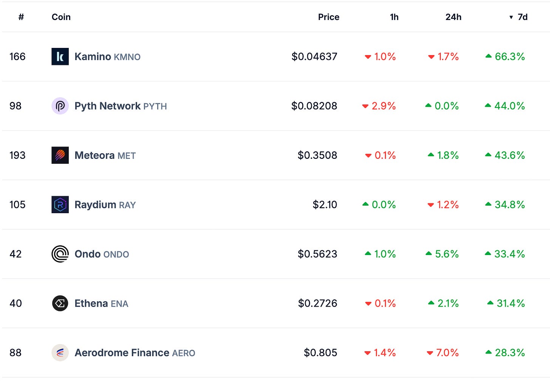Sort by the Price column header
This screenshot has width=550, height=392.
pyautogui.click(x=329, y=17)
